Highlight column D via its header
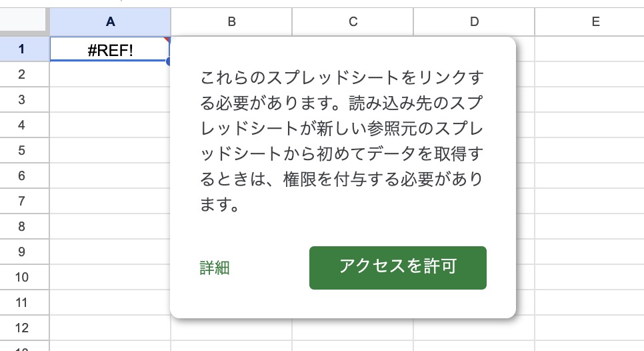 click(474, 21)
